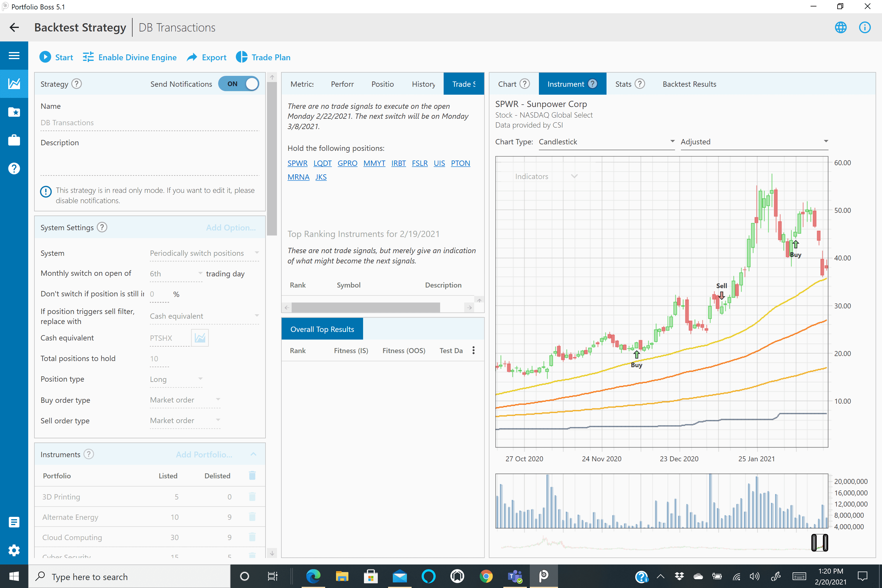Open starred folder icon in sidebar
882x588 pixels.
14,112
